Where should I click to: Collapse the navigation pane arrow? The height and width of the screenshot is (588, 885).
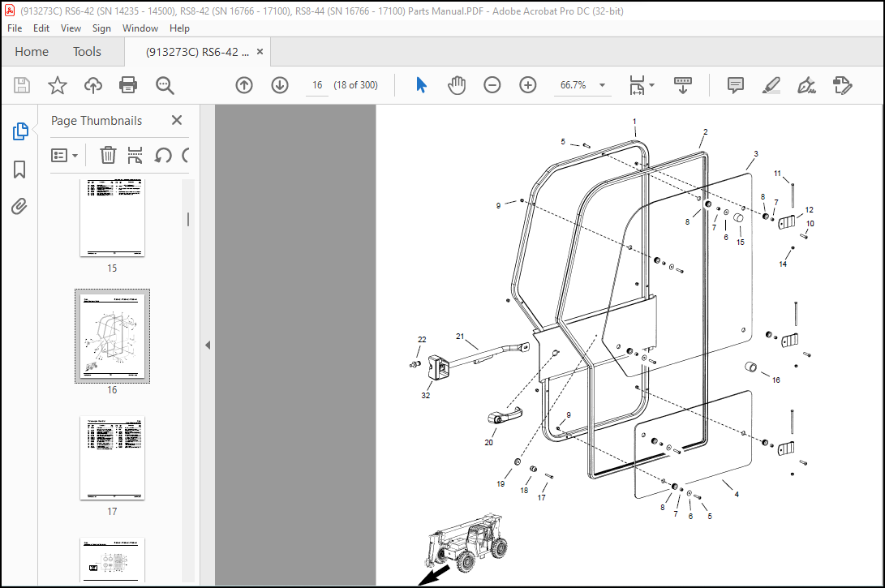tap(208, 345)
